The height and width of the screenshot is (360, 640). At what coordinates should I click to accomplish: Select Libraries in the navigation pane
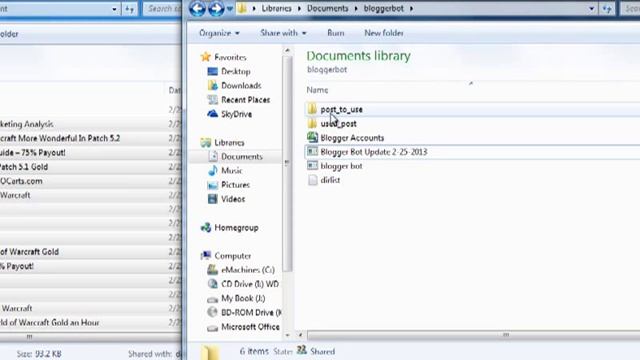[x=229, y=142]
